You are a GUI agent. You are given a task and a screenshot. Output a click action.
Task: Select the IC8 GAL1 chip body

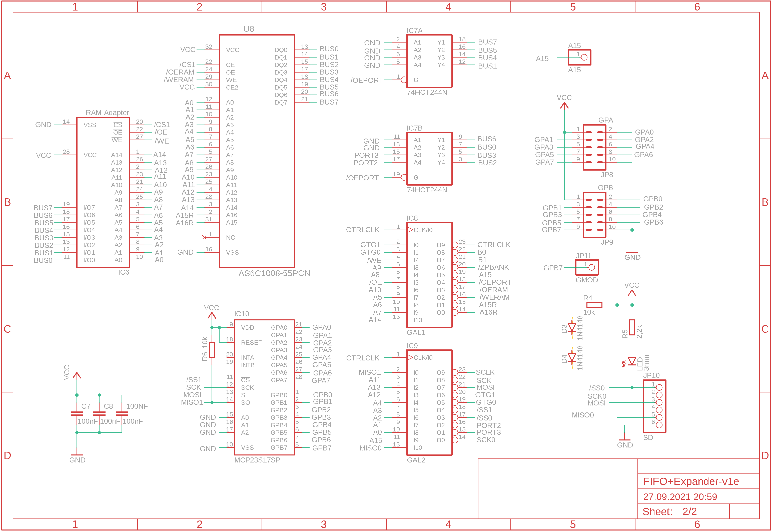(429, 275)
